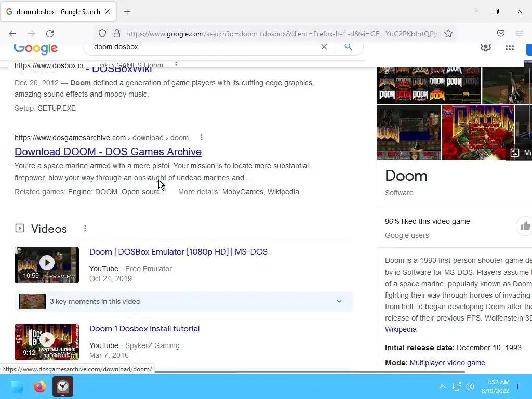The height and width of the screenshot is (399, 532).
Task: Play the 10:59 DOSBox Emulator video
Action: coord(47,265)
